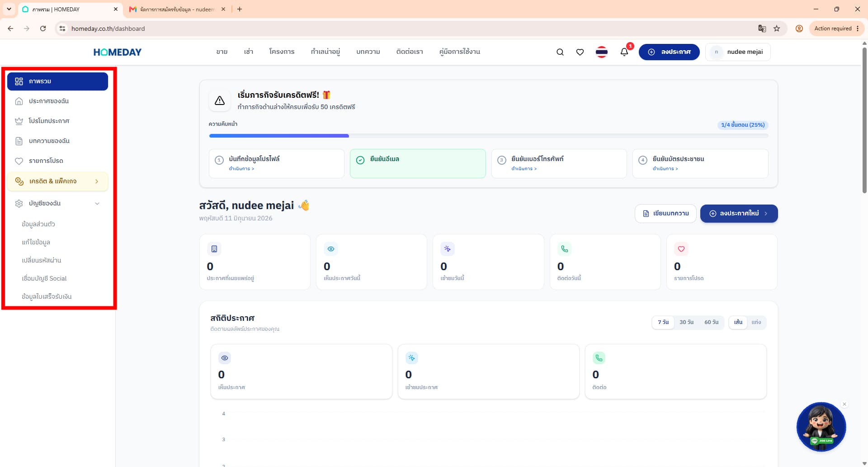Switch chart to แท่ง bar view
Viewport: 868px width, 467px height.
[x=756, y=322]
